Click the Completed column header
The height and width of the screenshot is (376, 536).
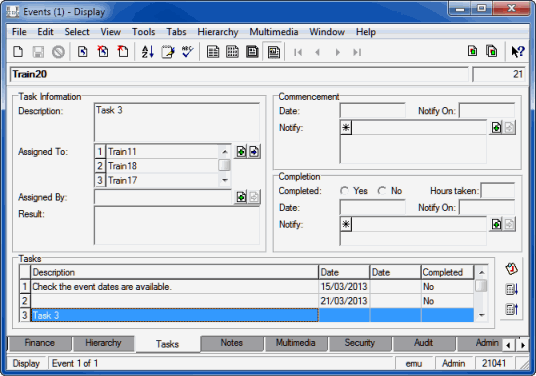coord(447,272)
